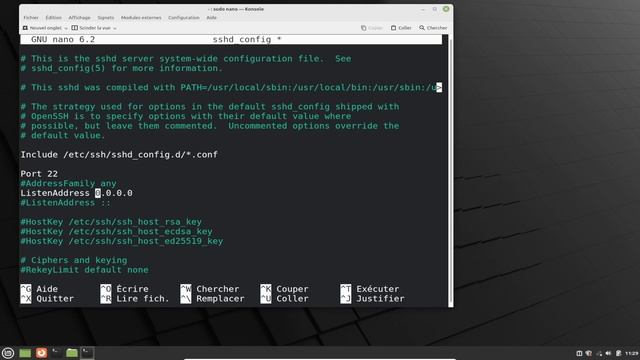Open the Configuration menu
Screen dimensions: 640x360
[184, 18]
